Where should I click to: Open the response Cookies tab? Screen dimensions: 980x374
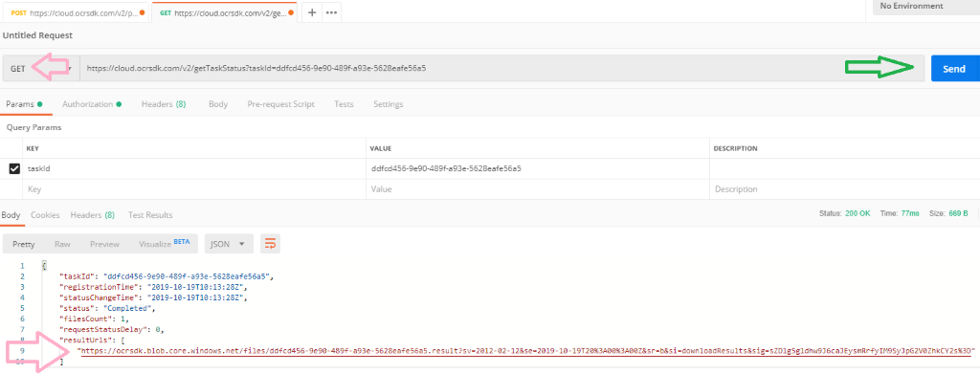tap(45, 215)
